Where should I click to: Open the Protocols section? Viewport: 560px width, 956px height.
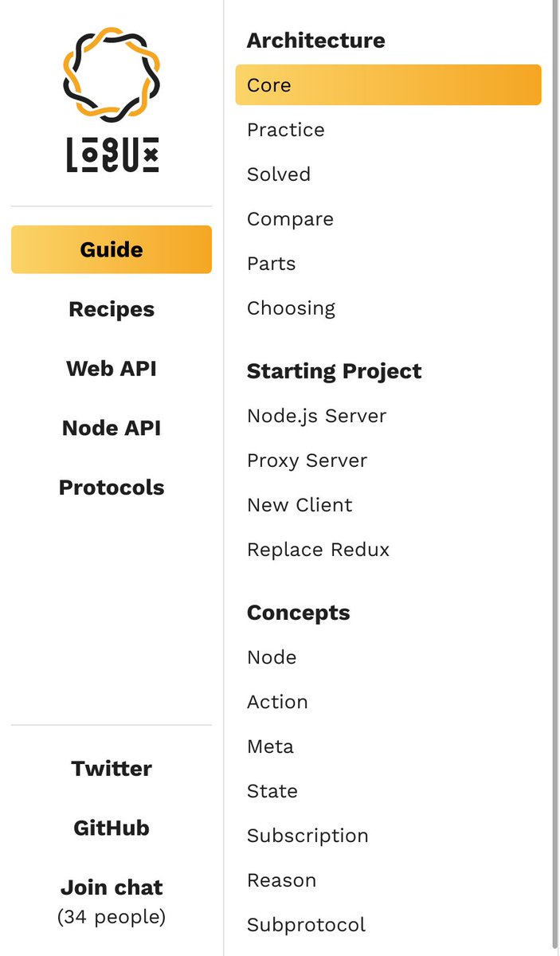point(112,488)
